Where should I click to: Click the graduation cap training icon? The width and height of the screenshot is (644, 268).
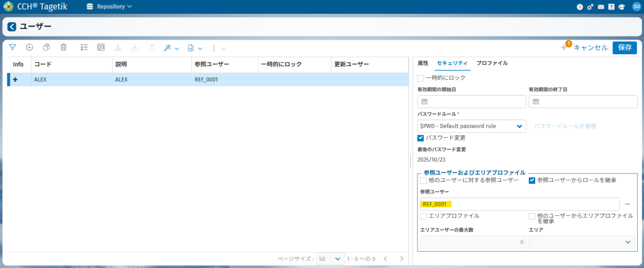(621, 7)
